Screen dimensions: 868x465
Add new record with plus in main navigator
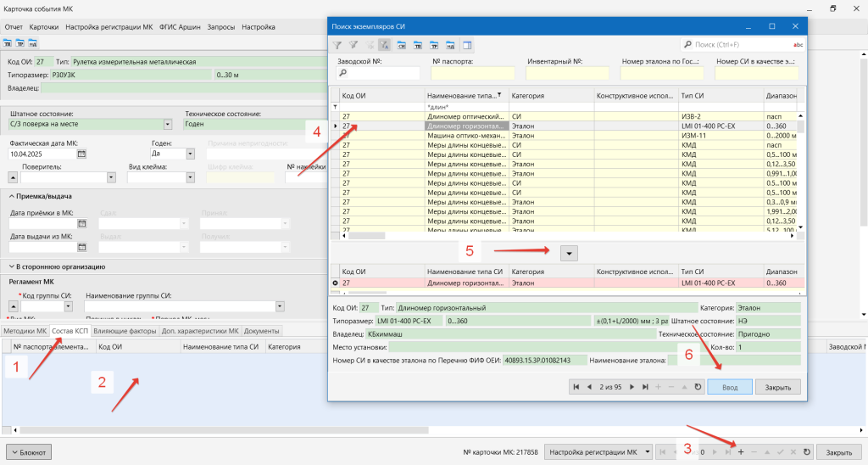(x=741, y=452)
